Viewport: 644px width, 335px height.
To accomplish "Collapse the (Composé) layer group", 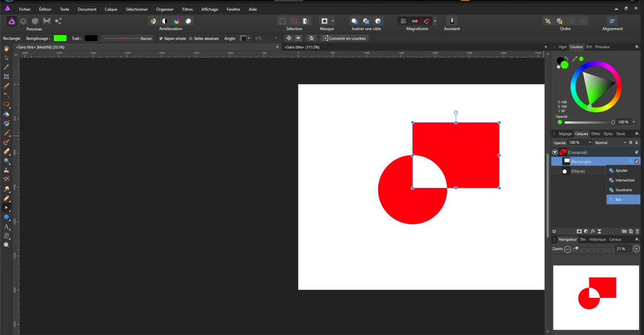I will coord(555,152).
